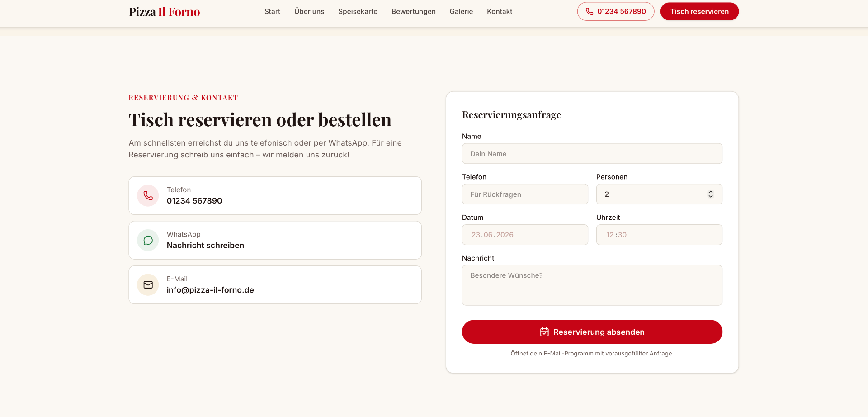Click the WhatsApp chat bubble icon

[148, 240]
